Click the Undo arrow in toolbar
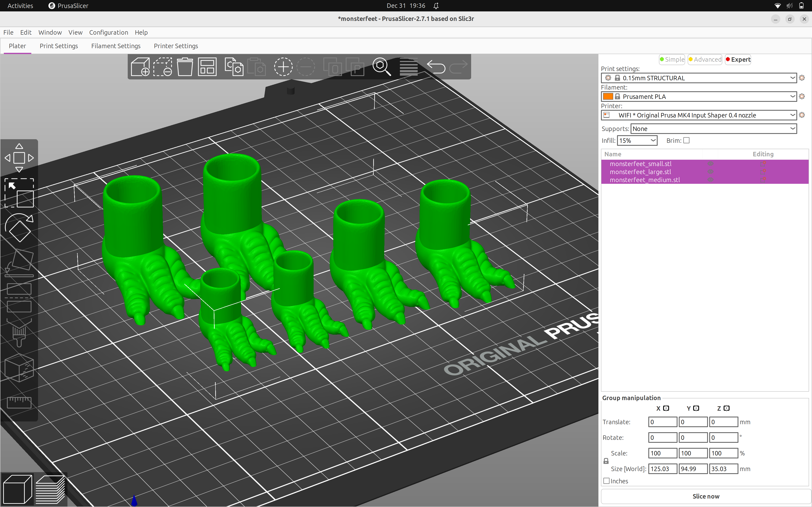Viewport: 812px width, 507px height. point(436,67)
